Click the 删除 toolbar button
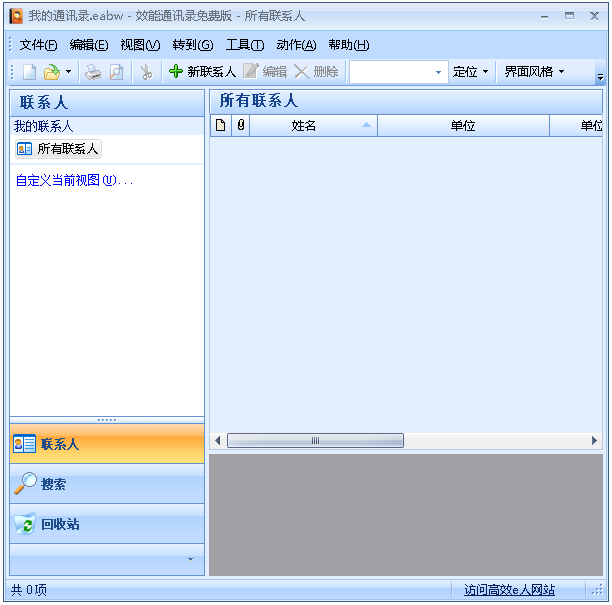 [x=316, y=72]
